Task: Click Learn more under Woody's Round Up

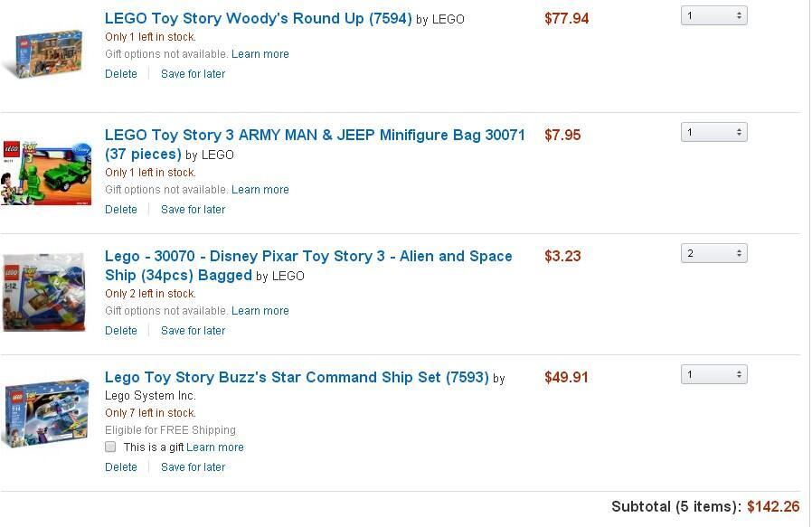Action: 260,54
